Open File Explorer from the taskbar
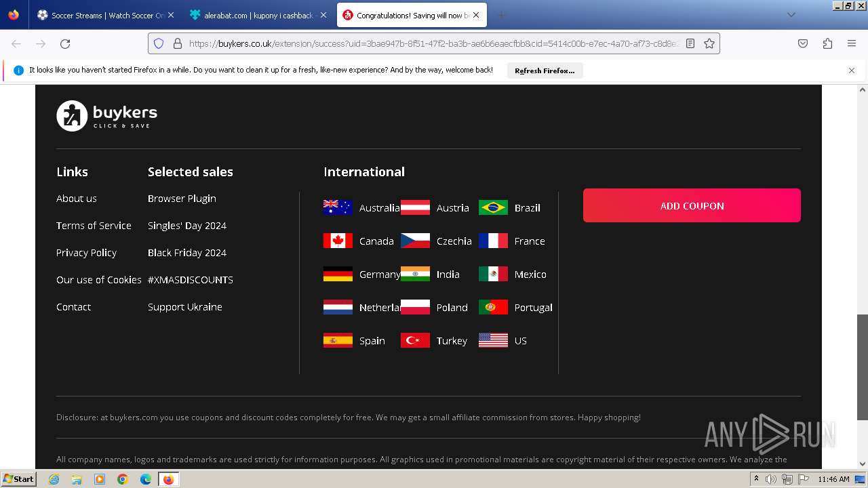 [77, 479]
